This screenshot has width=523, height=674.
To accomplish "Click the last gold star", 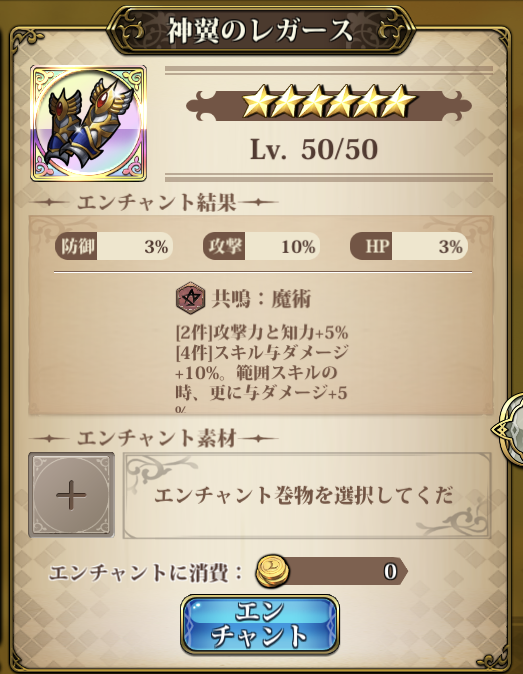I will (x=401, y=102).
